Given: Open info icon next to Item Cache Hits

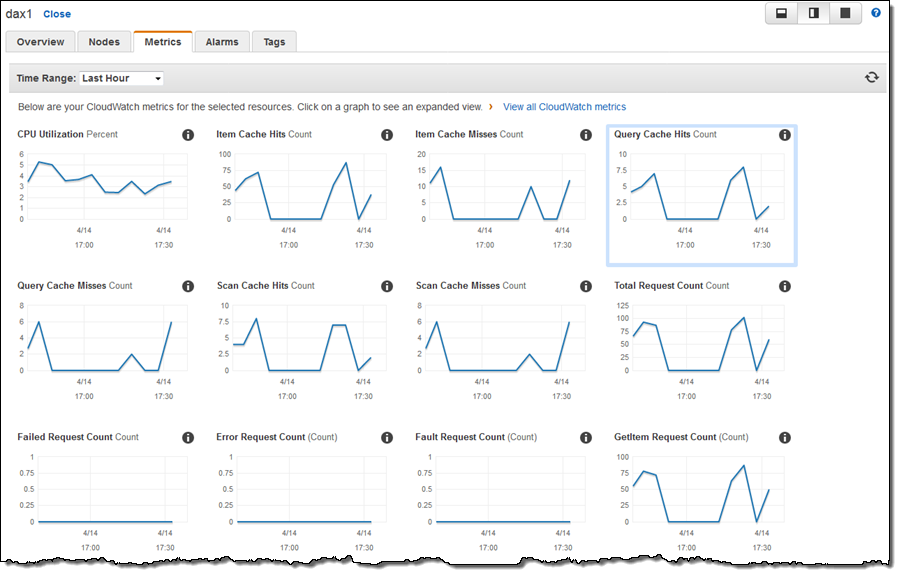Looking at the screenshot, I should coord(386,135).
